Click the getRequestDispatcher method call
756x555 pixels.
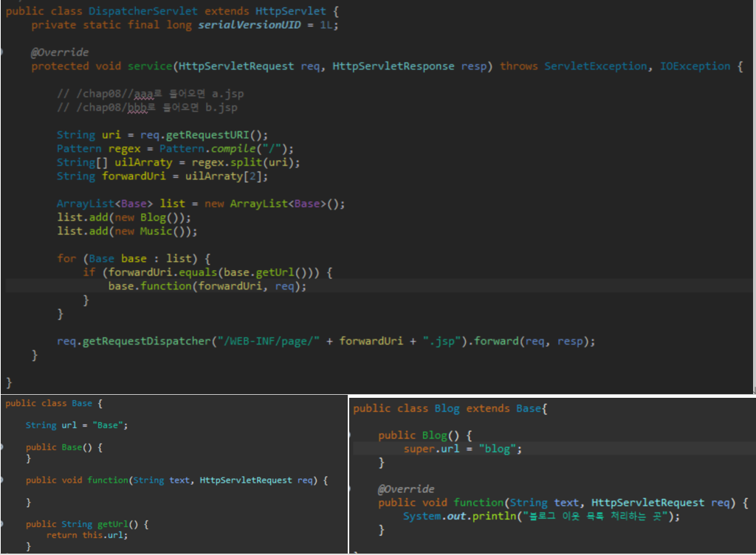pyautogui.click(x=147, y=342)
